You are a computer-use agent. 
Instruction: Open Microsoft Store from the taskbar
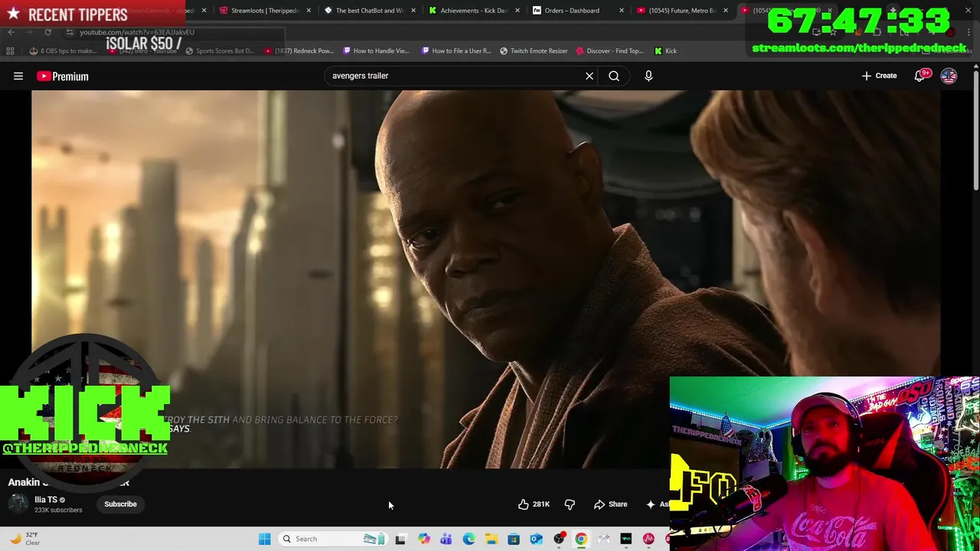(x=514, y=539)
